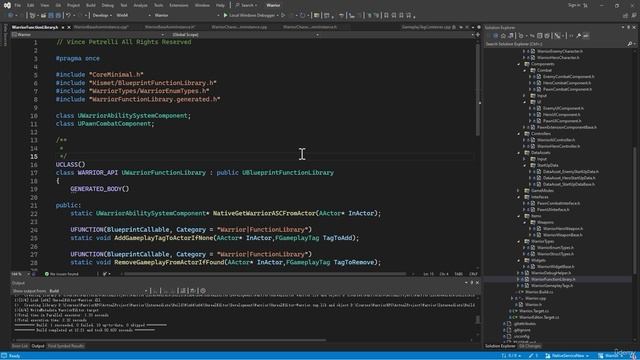
Task: Click the Open File folder icon in toolbar
Action: (x=43, y=15)
